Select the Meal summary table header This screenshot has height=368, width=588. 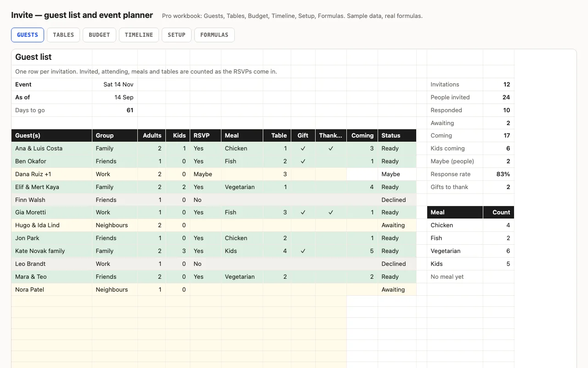[x=455, y=213]
